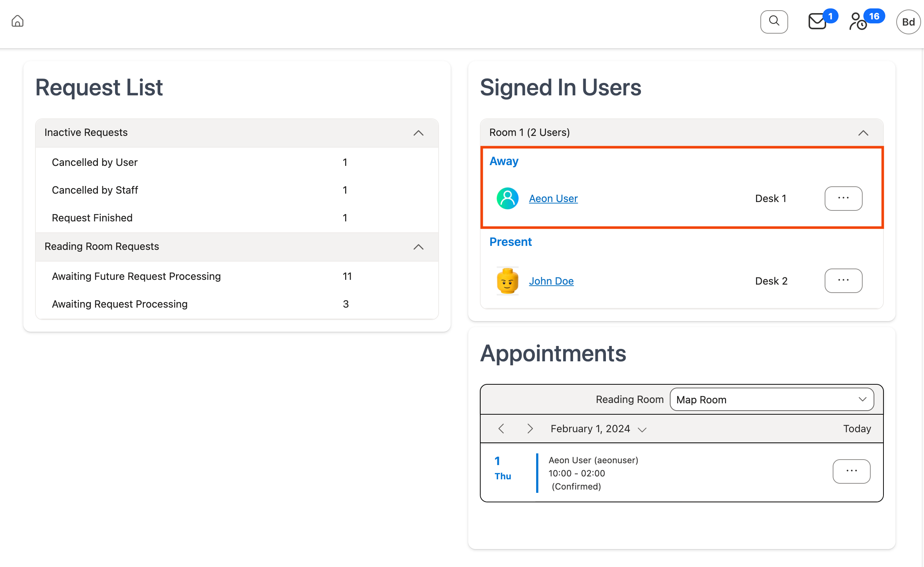Screen dimensions: 924x567
Task: Open the Bd profile avatar menu
Action: click(x=908, y=22)
